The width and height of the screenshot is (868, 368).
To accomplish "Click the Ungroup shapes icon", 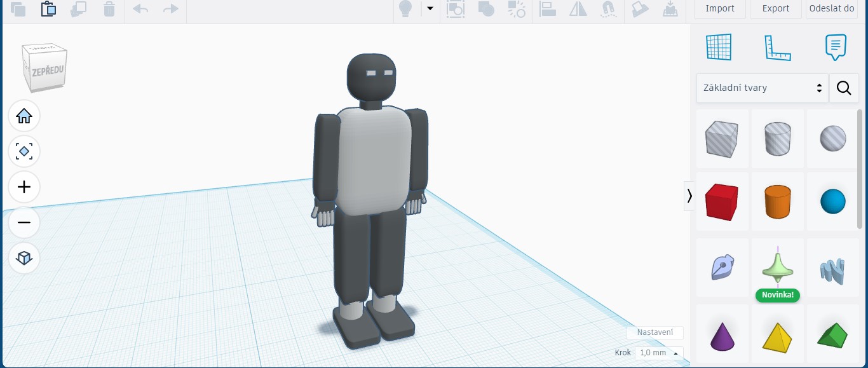I will click(517, 9).
